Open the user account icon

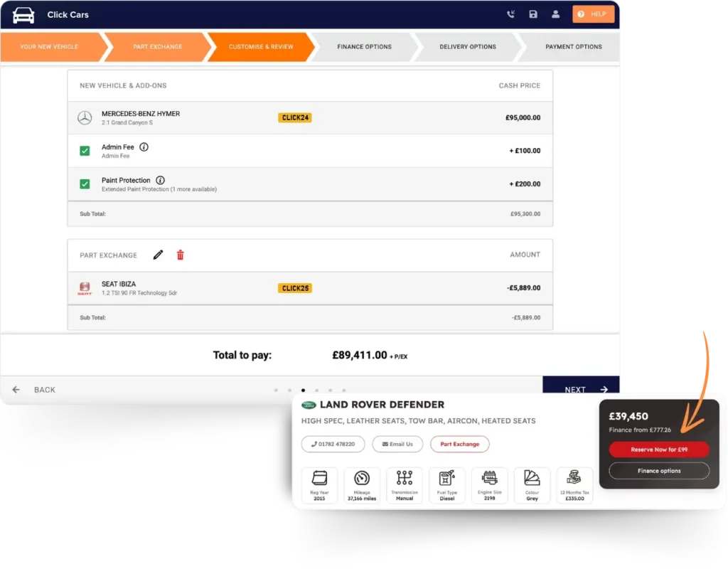click(x=555, y=14)
